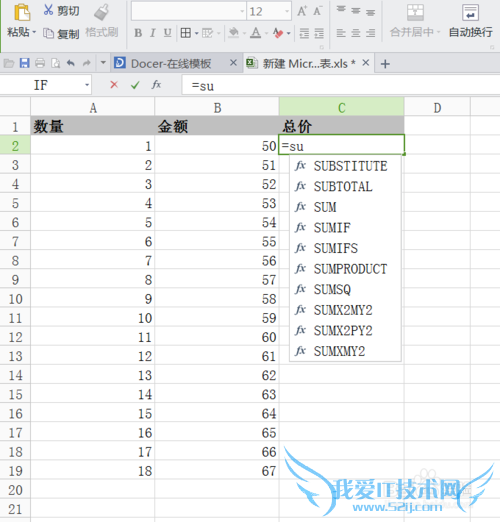The width and height of the screenshot is (500, 522).
Task: Click the save disk icon
Action: [24, 63]
